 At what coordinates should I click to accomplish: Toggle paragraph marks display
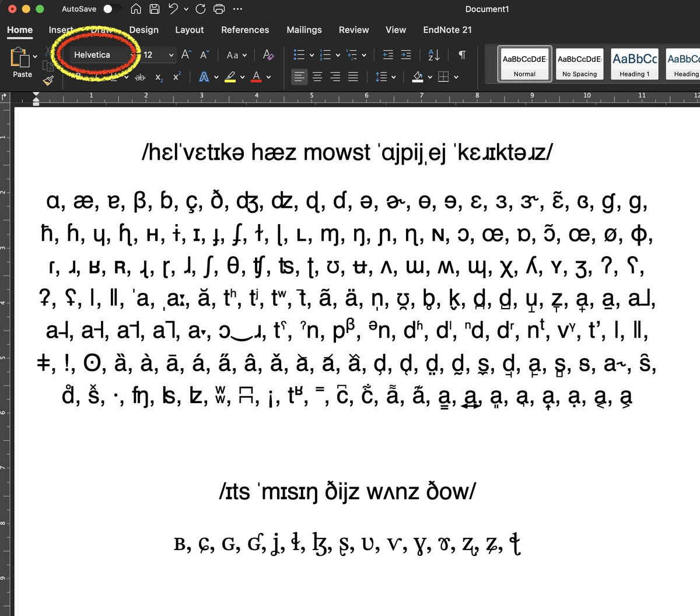point(462,54)
